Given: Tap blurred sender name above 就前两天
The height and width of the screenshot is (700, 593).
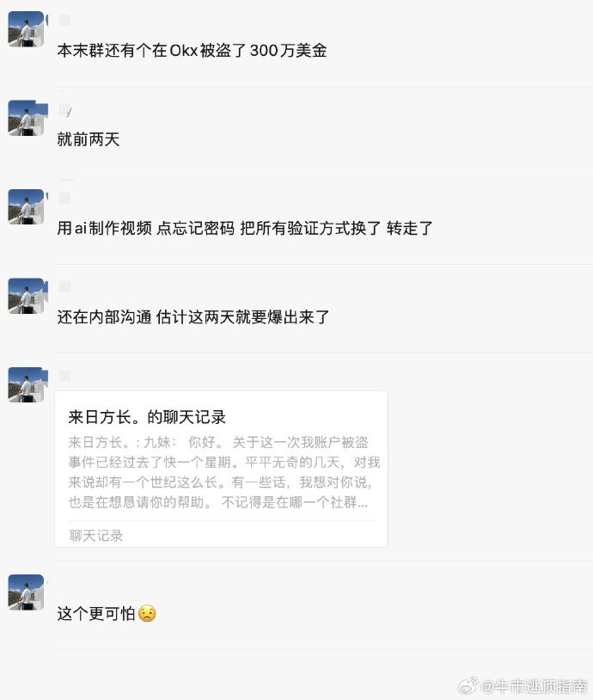Looking at the screenshot, I should coord(64,109).
